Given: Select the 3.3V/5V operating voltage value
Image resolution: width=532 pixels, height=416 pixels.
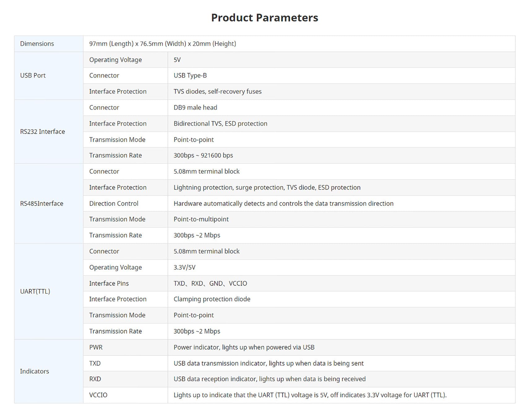Looking at the screenshot, I should coord(184,267).
